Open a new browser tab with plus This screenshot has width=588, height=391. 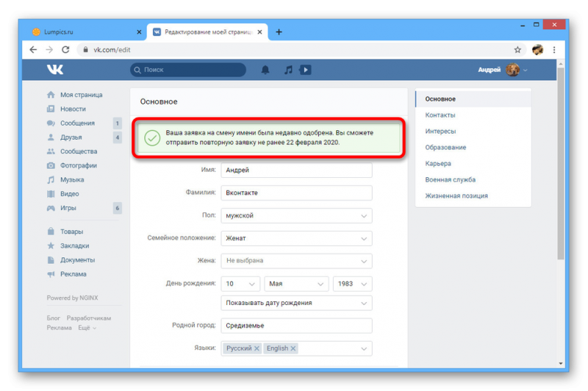(279, 32)
